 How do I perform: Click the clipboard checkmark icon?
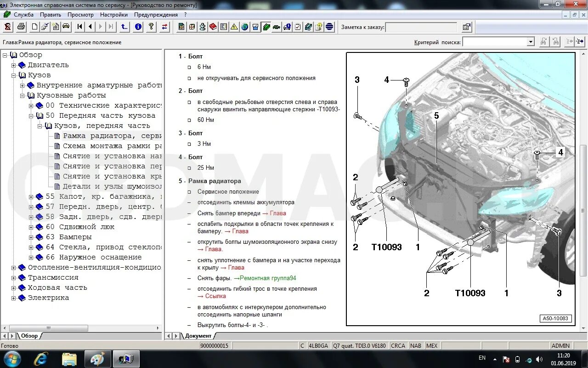point(298,27)
